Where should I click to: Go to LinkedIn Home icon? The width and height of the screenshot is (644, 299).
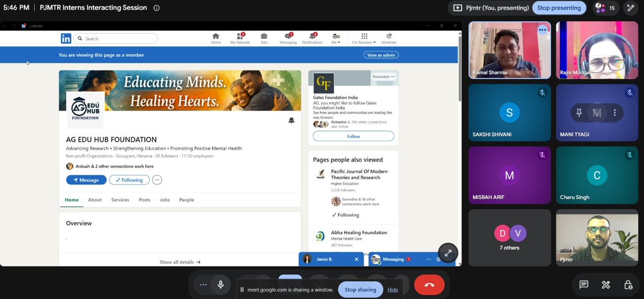tap(215, 39)
